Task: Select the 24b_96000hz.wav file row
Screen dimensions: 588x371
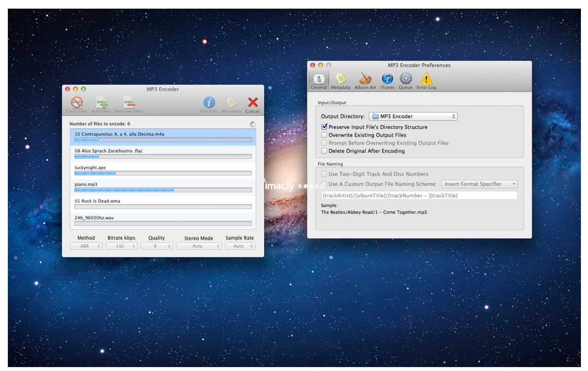Action: [x=163, y=220]
